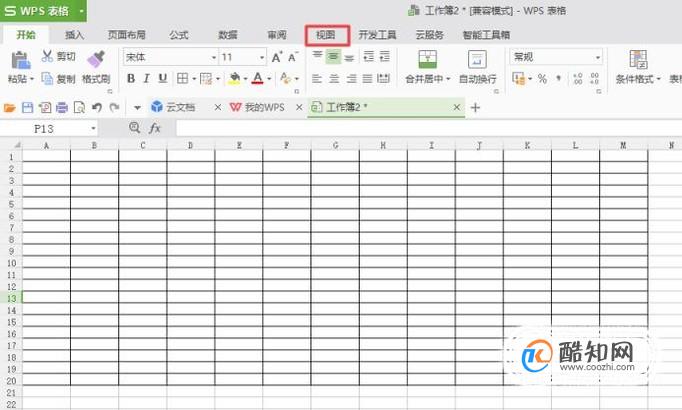This screenshot has height=410, width=682.
Task: Open file folder icon in quick toolbar
Action: [10, 107]
